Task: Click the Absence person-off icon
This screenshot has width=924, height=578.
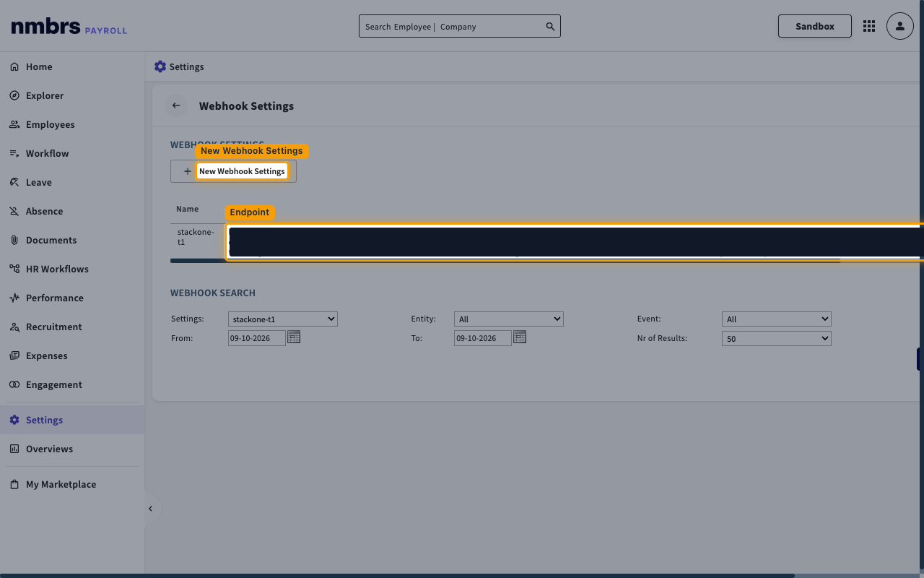Action: [x=14, y=211]
